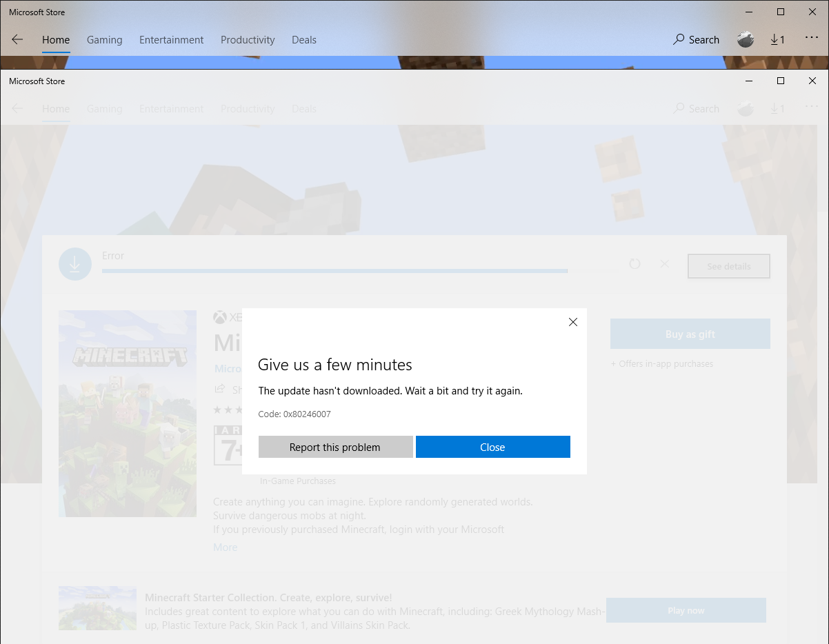Image resolution: width=829 pixels, height=644 pixels.
Task: Click dimmed Search in the front window
Action: pyautogui.click(x=697, y=108)
